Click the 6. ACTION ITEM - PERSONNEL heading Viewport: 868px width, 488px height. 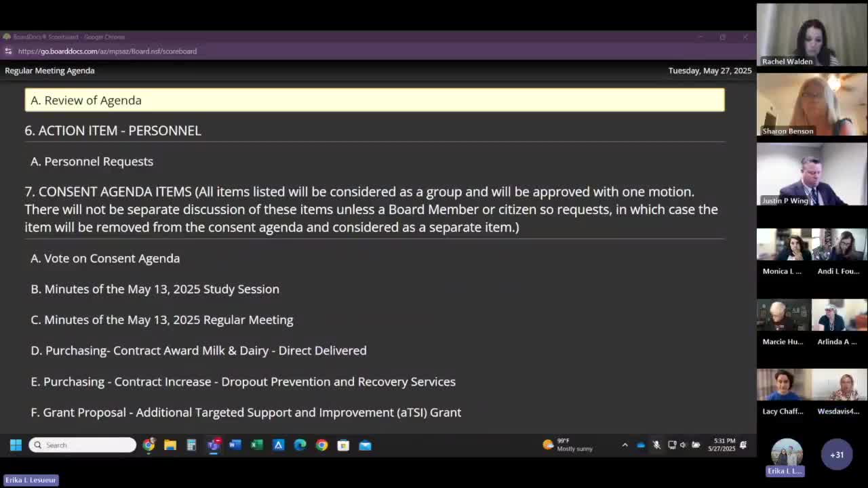point(113,130)
